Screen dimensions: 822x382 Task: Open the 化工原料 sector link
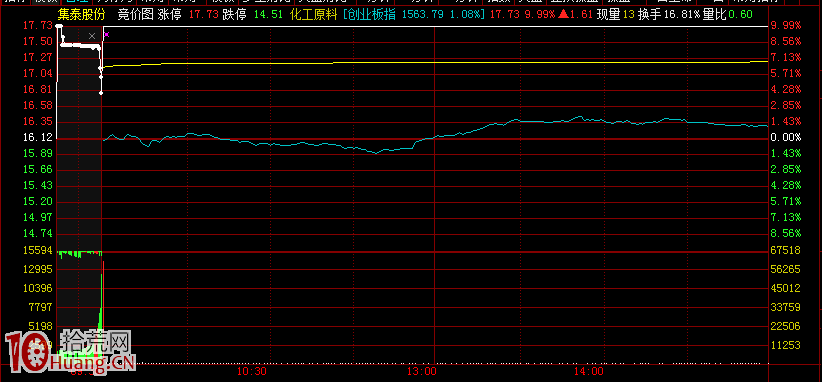click(x=313, y=14)
